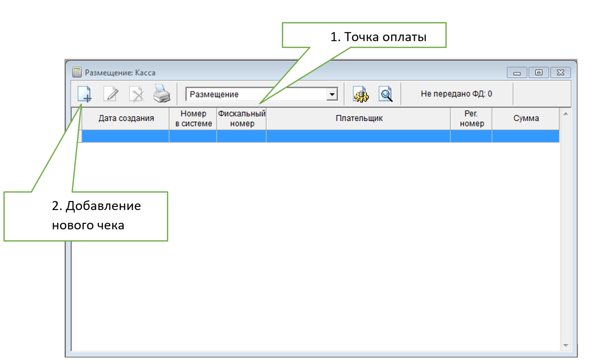Click the 'Рег. номер' column header
Image resolution: width=589 pixels, height=364 pixels.
[x=471, y=118]
